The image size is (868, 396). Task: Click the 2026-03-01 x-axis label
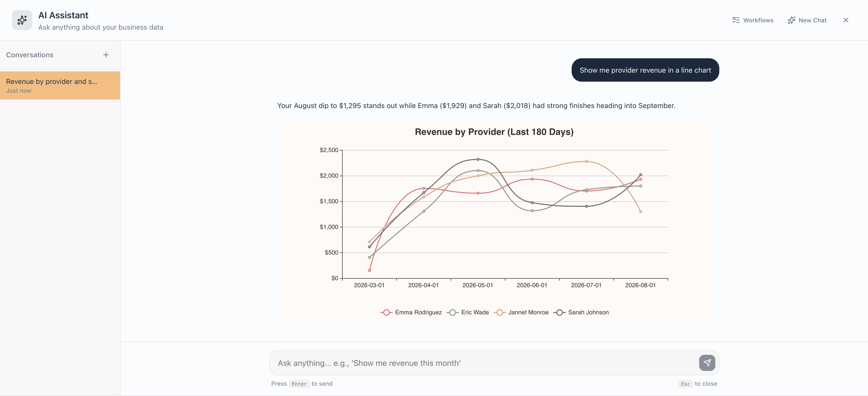pyautogui.click(x=369, y=285)
